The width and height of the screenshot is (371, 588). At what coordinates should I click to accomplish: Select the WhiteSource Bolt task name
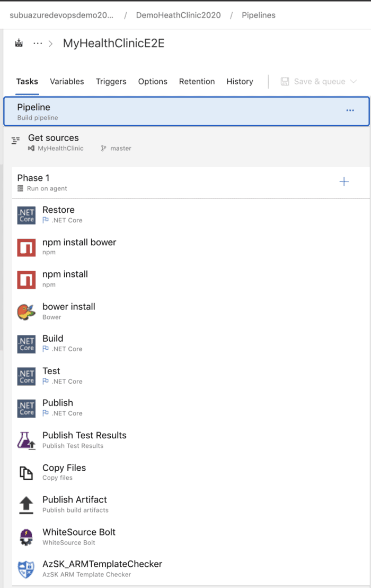point(79,532)
